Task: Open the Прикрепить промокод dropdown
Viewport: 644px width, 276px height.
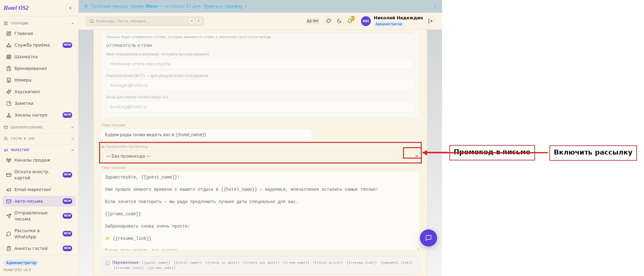Action: (260, 156)
